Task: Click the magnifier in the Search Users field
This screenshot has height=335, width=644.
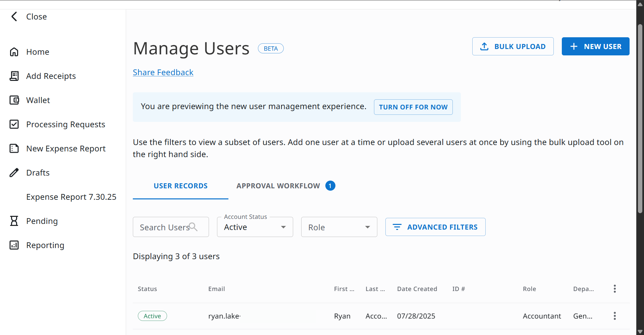Action: click(x=194, y=227)
